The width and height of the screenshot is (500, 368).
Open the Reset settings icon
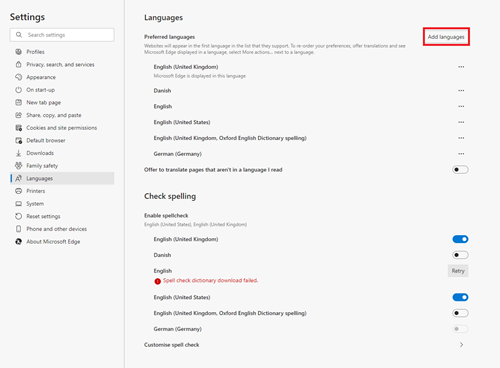tap(19, 216)
